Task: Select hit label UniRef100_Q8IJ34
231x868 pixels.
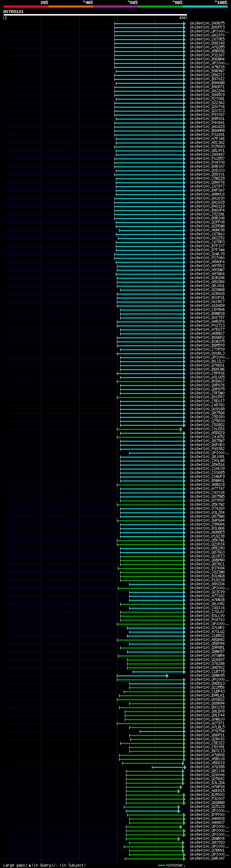Action: [x=207, y=771]
